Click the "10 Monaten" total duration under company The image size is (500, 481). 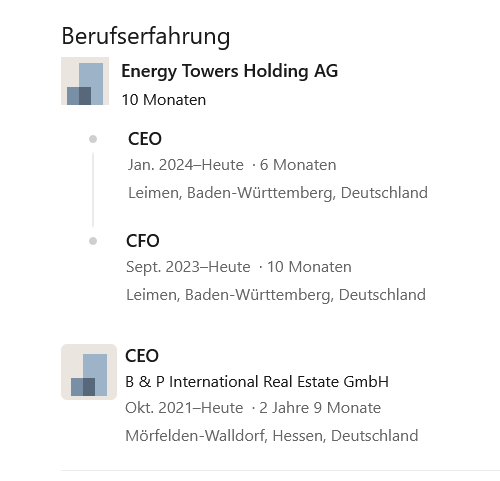(x=164, y=100)
